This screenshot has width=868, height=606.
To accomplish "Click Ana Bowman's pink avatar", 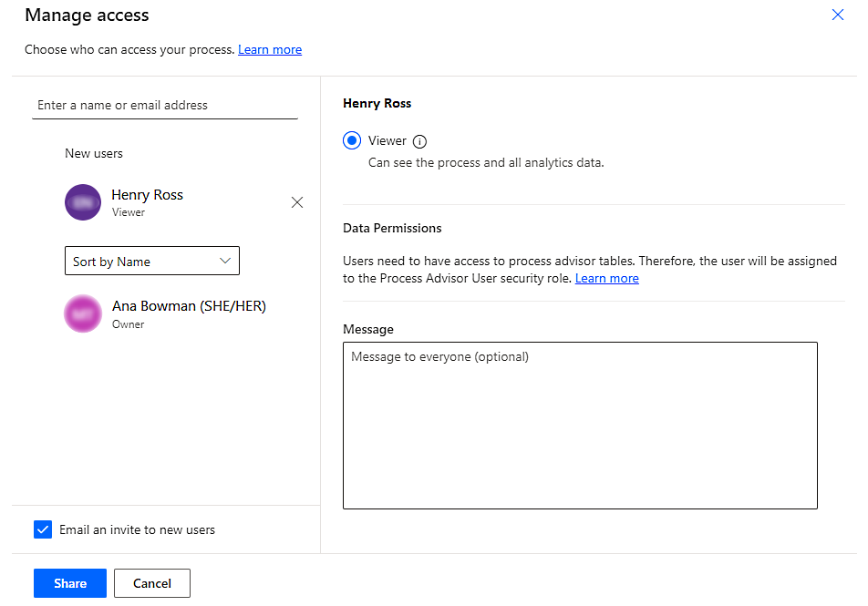I will 83,313.
